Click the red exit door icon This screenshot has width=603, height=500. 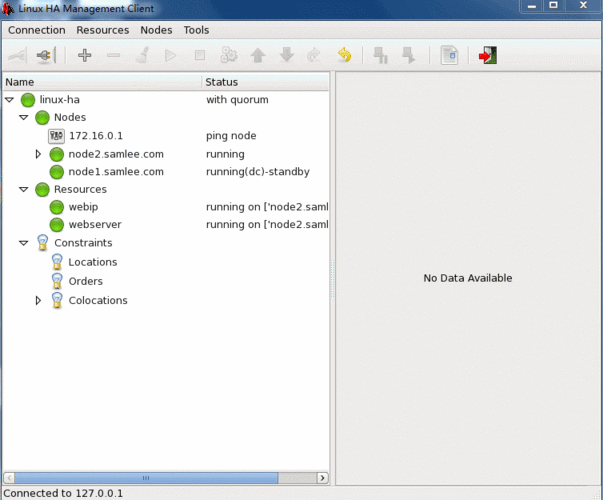click(x=487, y=56)
